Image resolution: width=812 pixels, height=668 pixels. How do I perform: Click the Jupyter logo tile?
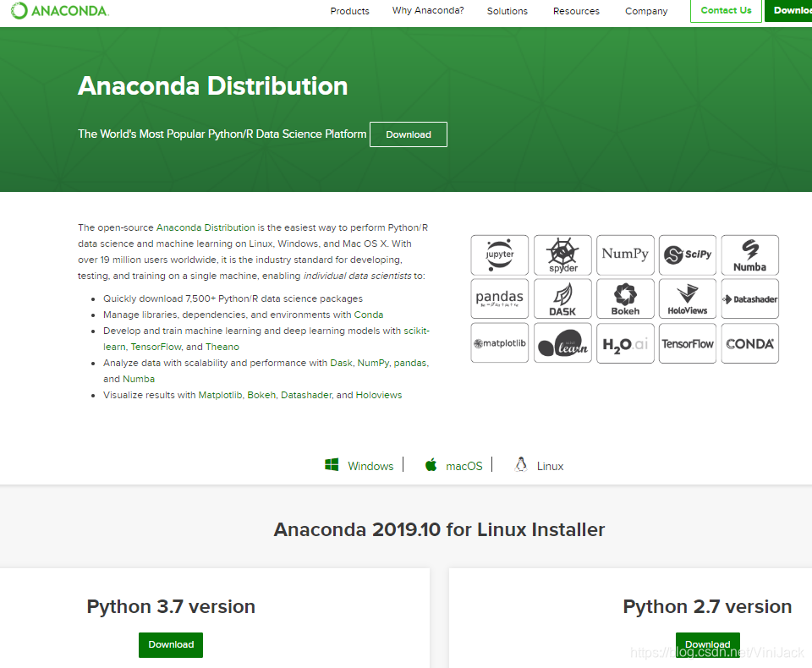[x=500, y=255]
